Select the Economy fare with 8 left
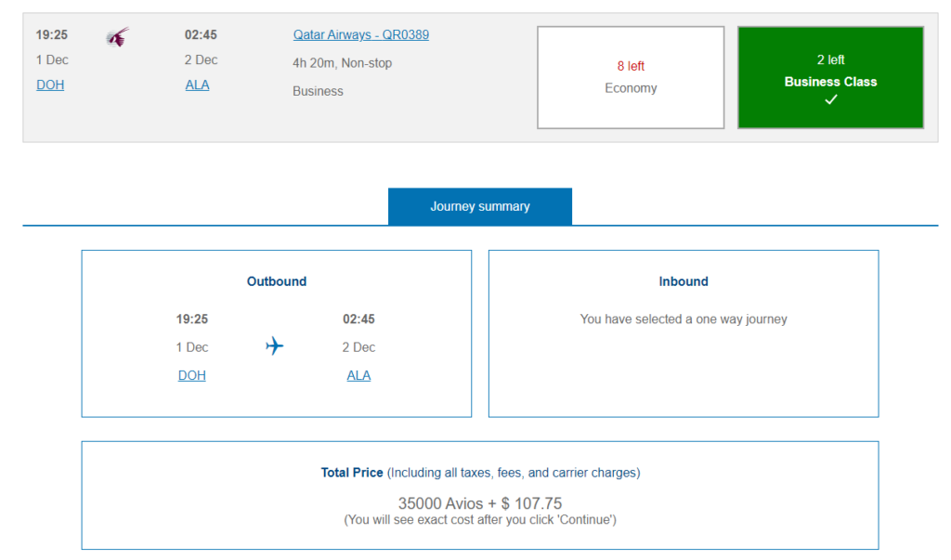951x560 pixels. 630,77
